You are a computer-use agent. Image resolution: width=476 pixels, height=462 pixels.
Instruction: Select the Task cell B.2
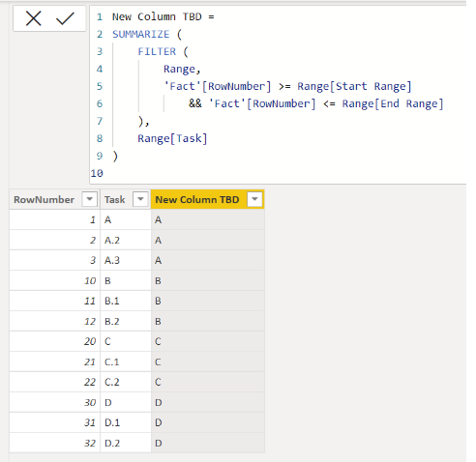point(126,321)
